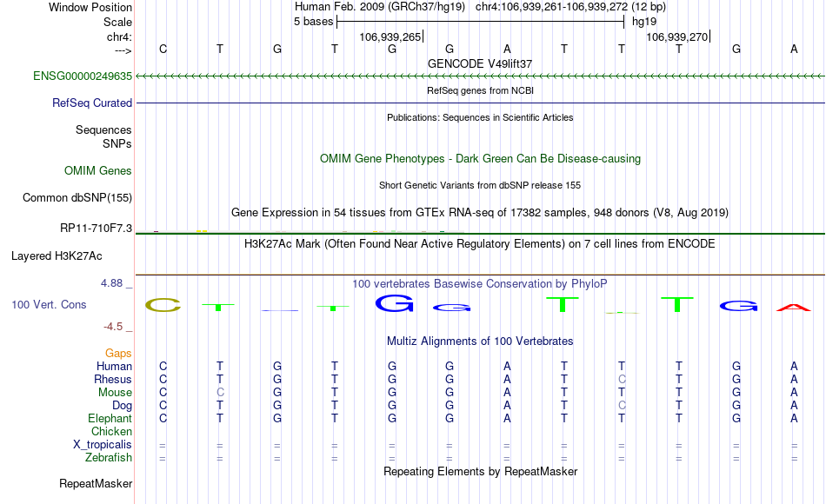Click the GTEx Gene Expression track title
Viewport: 826px width, 504px height.
479,212
